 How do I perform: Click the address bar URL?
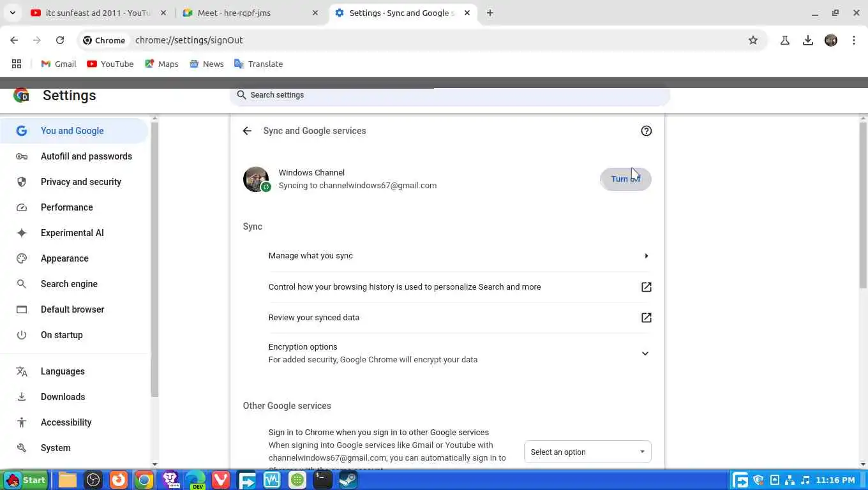(x=189, y=40)
